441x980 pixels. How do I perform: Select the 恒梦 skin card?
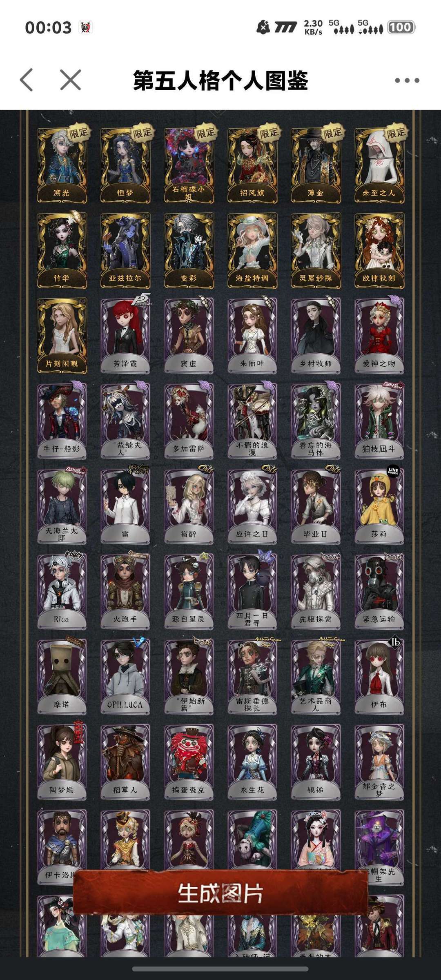pos(125,165)
